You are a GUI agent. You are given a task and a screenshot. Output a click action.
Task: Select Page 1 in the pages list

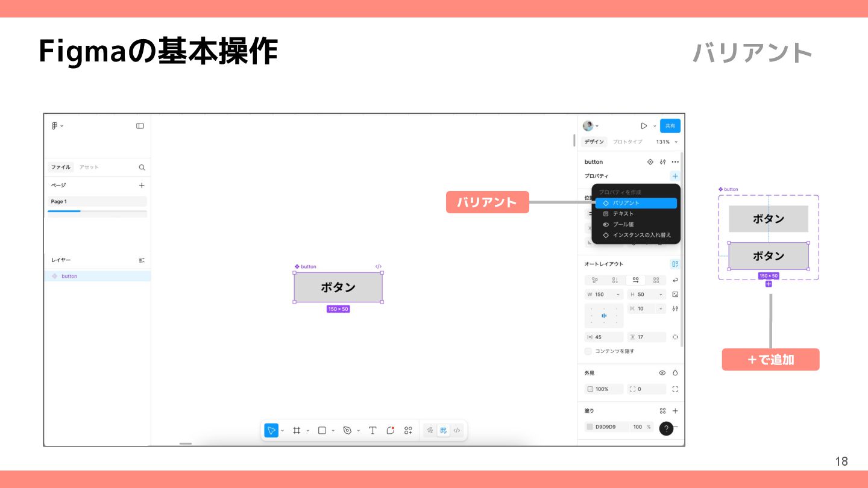click(97, 202)
